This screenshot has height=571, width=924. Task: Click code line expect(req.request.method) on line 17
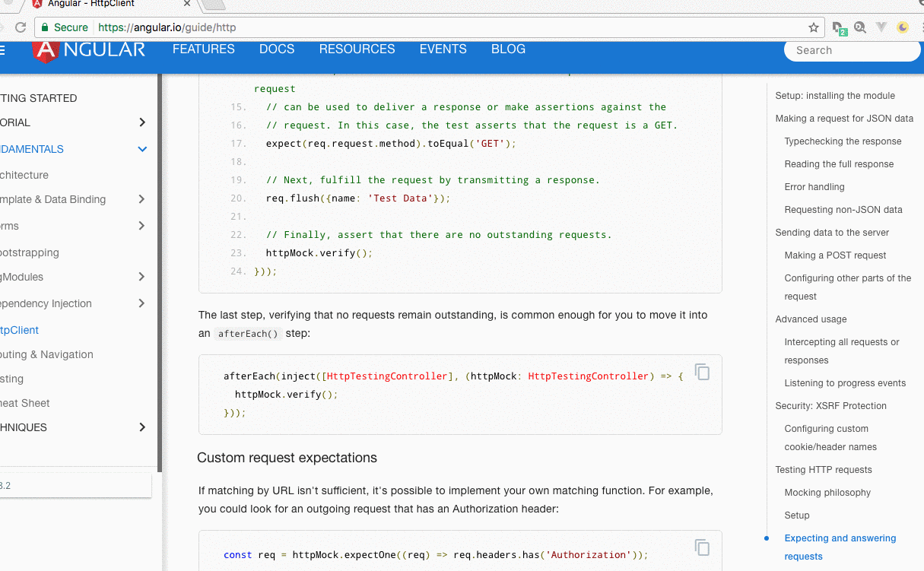391,144
